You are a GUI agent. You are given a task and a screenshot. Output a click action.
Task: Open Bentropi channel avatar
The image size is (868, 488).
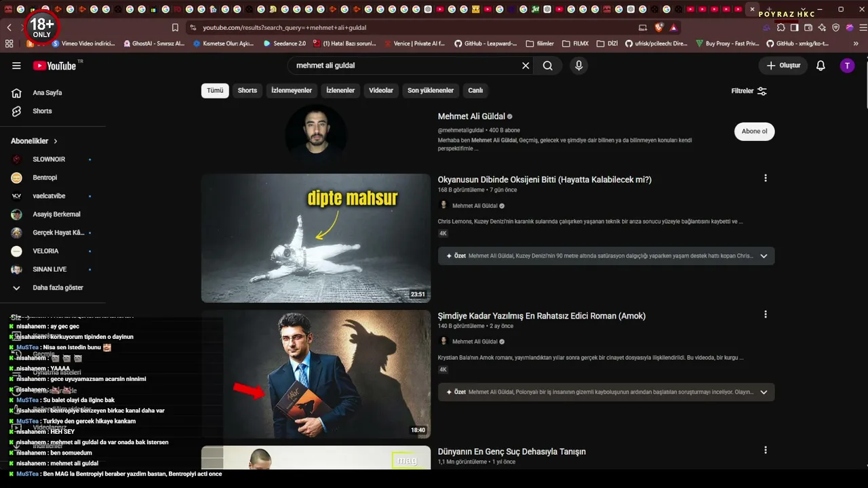(16, 178)
